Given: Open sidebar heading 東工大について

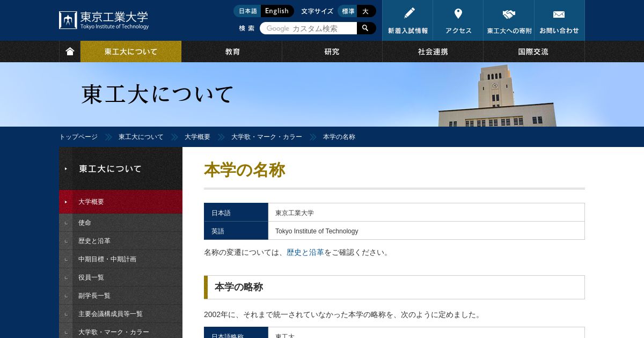Looking at the screenshot, I should 121,168.
